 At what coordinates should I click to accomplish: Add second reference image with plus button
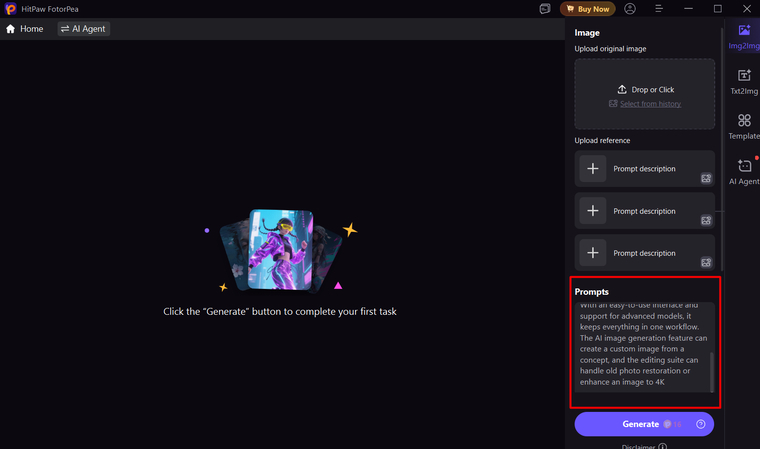[x=592, y=211]
